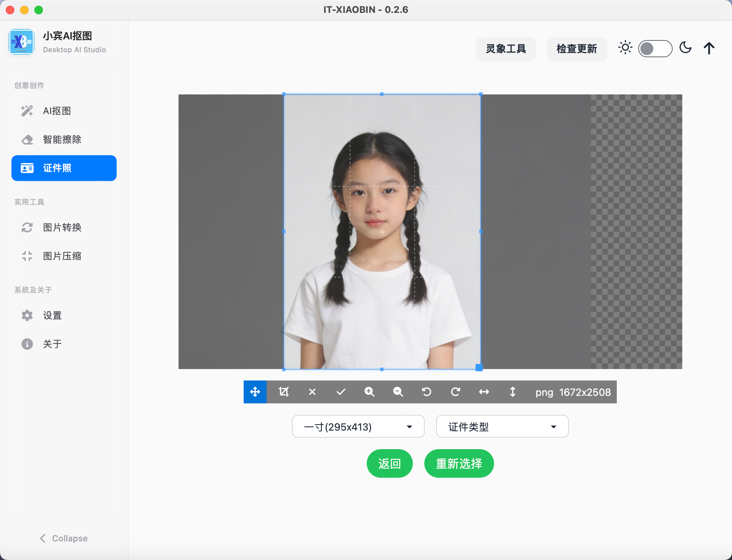Click the upward arrow icon
This screenshot has width=732, height=560.
click(x=709, y=48)
